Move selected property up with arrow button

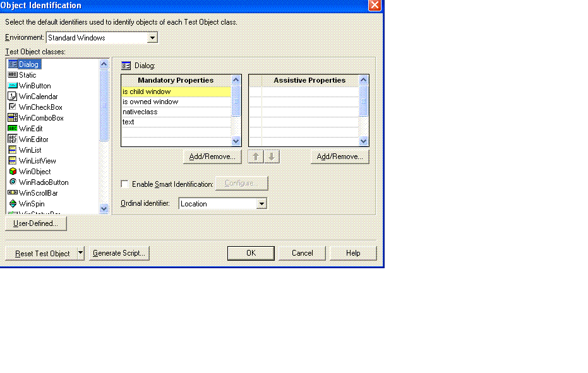click(x=255, y=157)
